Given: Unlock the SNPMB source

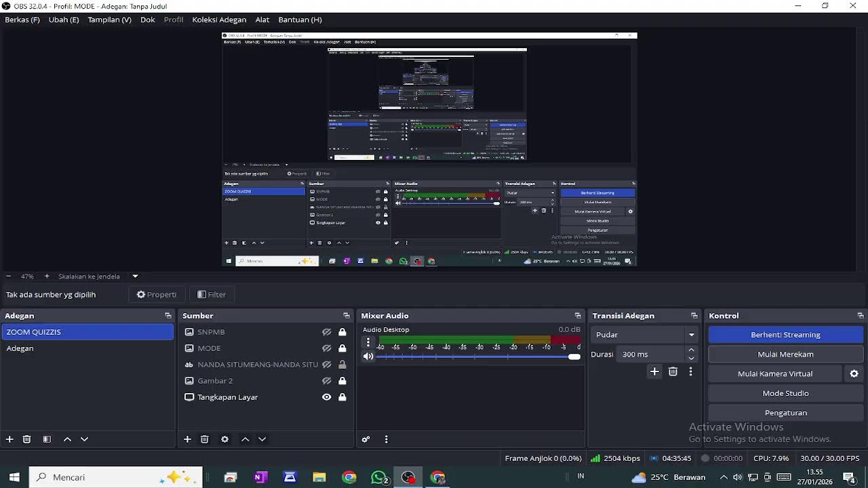Looking at the screenshot, I should (x=342, y=332).
